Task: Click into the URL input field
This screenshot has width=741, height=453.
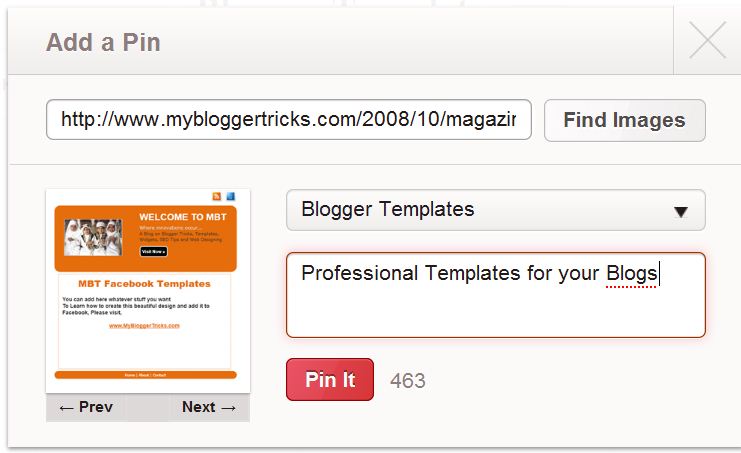Action: point(289,120)
